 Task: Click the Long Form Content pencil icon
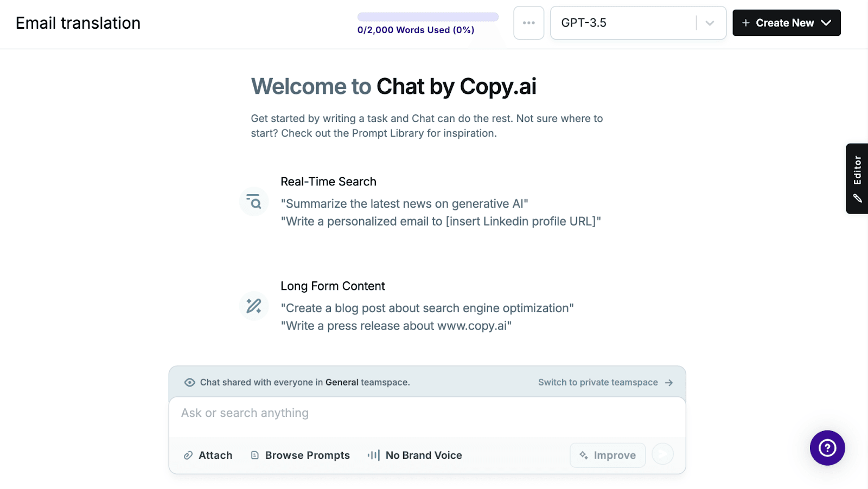tap(253, 306)
